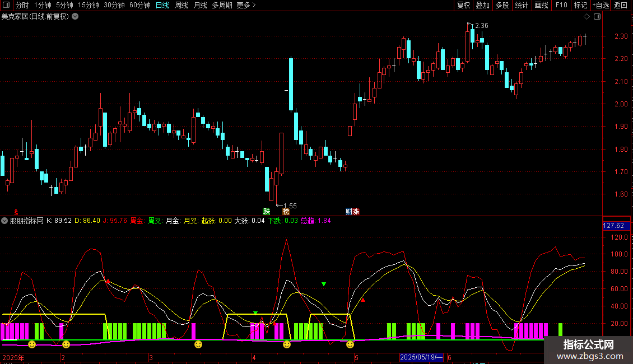Click the 返回 back button

[621, 5]
